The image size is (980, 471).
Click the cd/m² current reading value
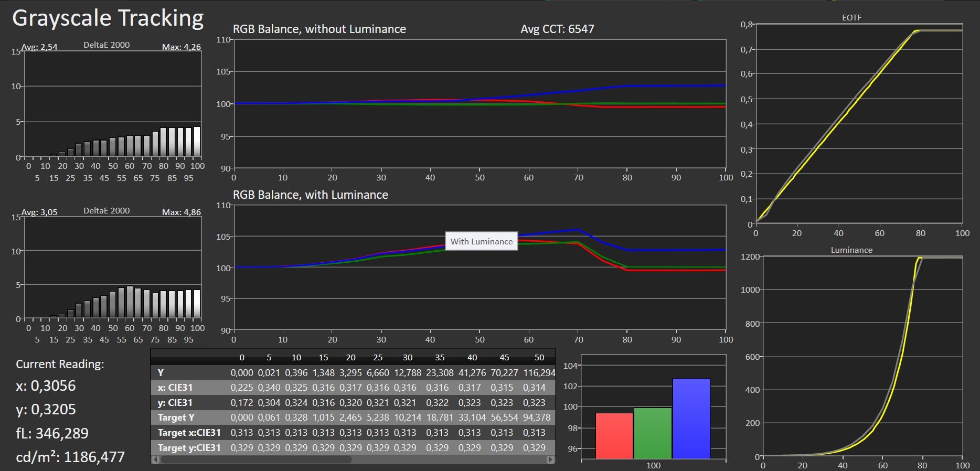point(70,457)
